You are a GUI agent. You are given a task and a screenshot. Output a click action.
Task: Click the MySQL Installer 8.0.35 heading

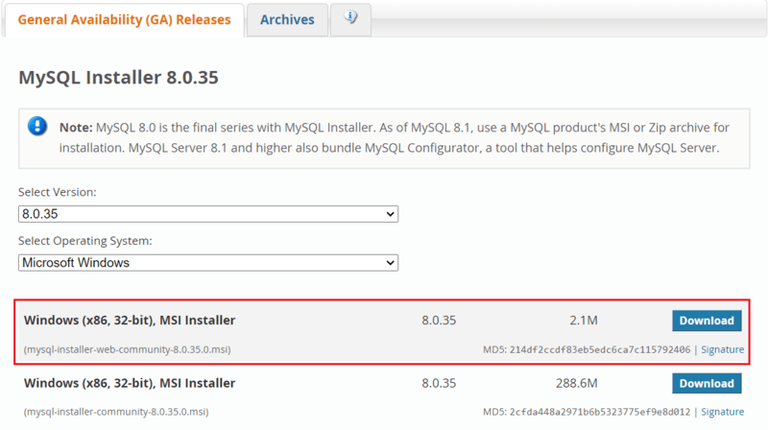point(119,77)
